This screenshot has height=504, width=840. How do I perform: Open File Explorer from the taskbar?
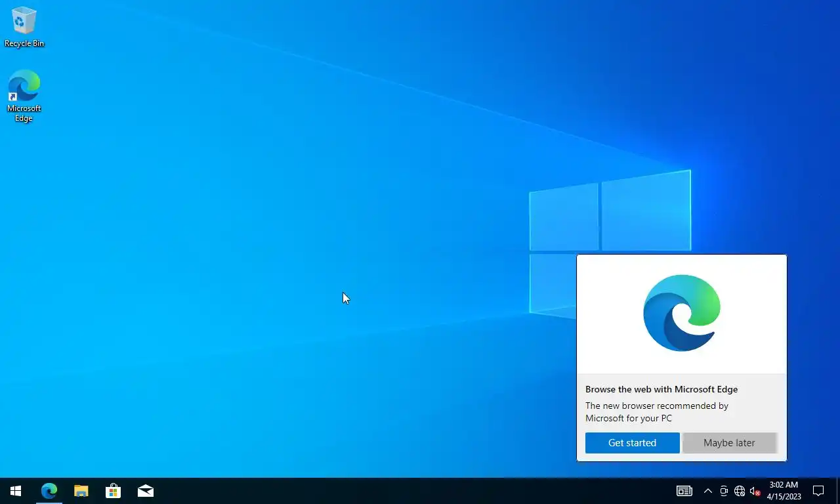pos(81,491)
